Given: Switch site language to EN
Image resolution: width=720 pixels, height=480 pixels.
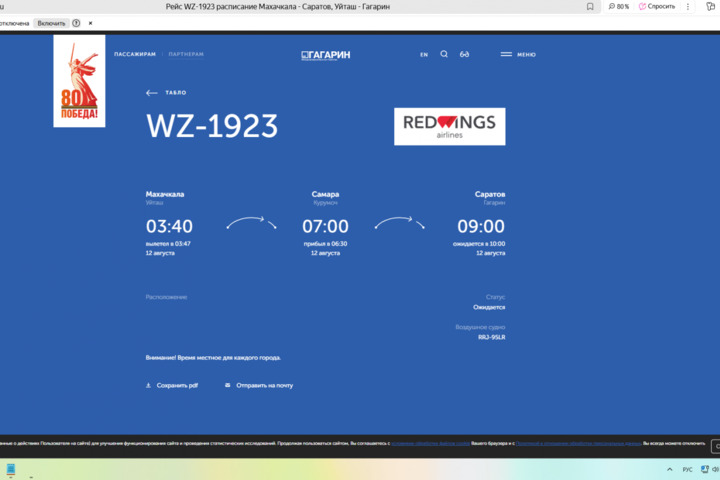Looking at the screenshot, I should click(424, 55).
